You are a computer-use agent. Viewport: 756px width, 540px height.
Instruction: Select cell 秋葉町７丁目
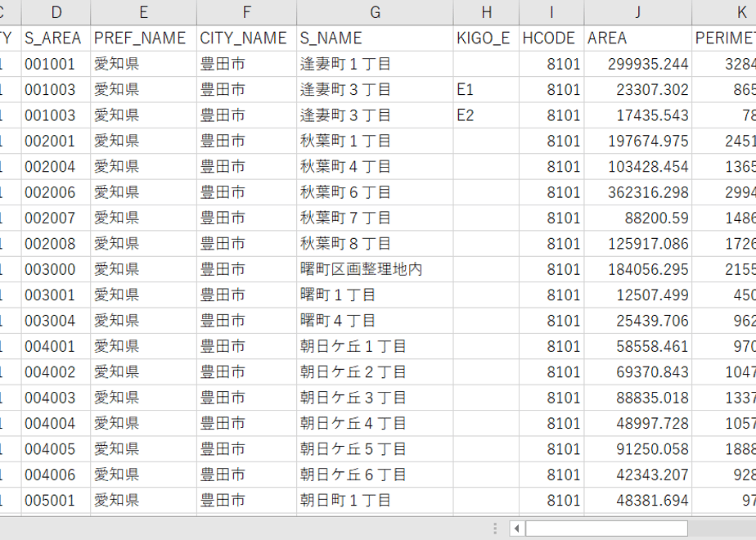[x=375, y=218]
